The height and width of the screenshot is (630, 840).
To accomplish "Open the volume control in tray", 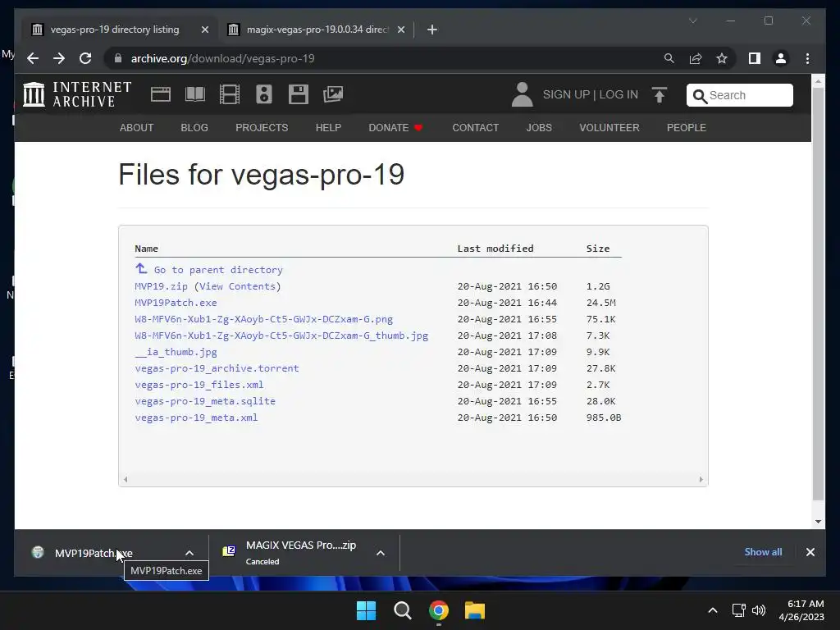I will [759, 610].
